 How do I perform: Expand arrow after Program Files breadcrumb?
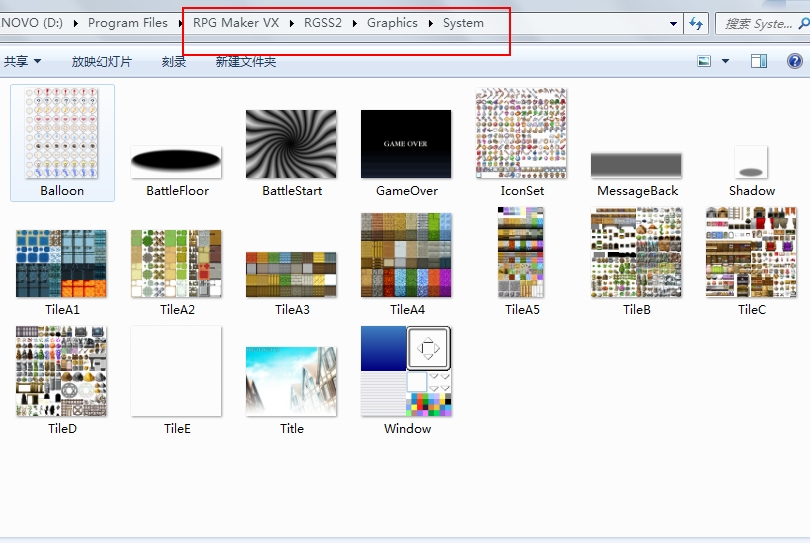coord(180,23)
